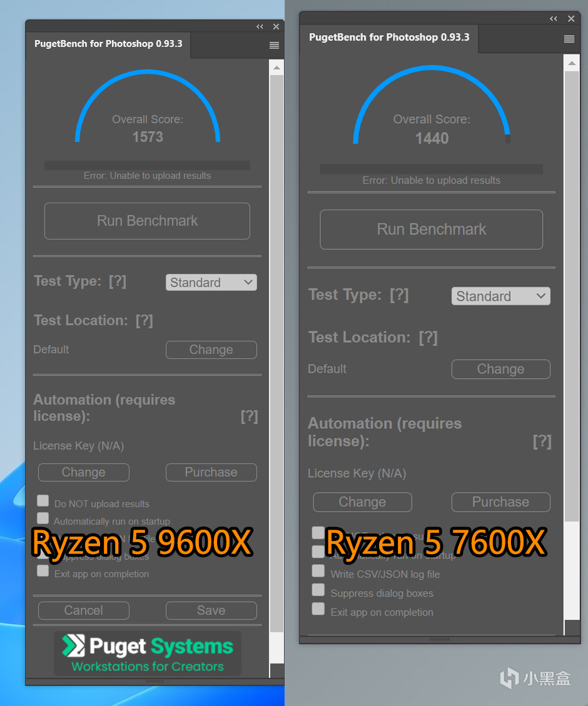Viewport: 588px width, 706px height.
Task: Click upload error message in right panel
Action: click(432, 181)
